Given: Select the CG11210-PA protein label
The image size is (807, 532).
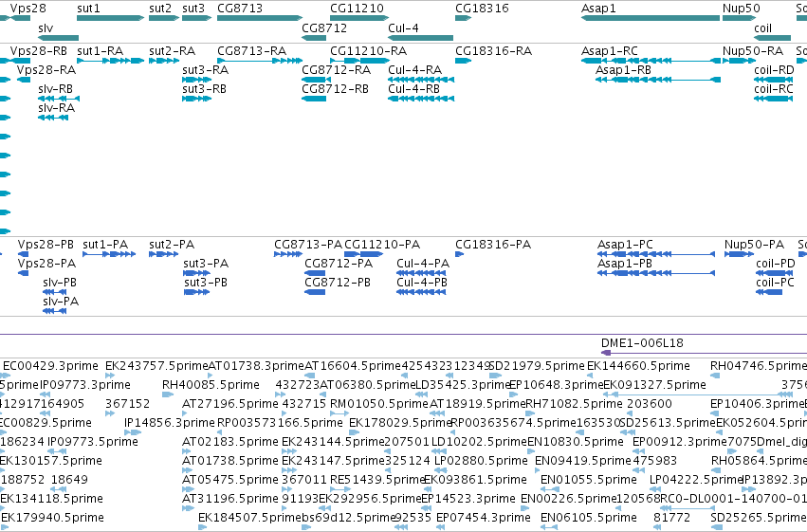Looking at the screenshot, I should (382, 245).
